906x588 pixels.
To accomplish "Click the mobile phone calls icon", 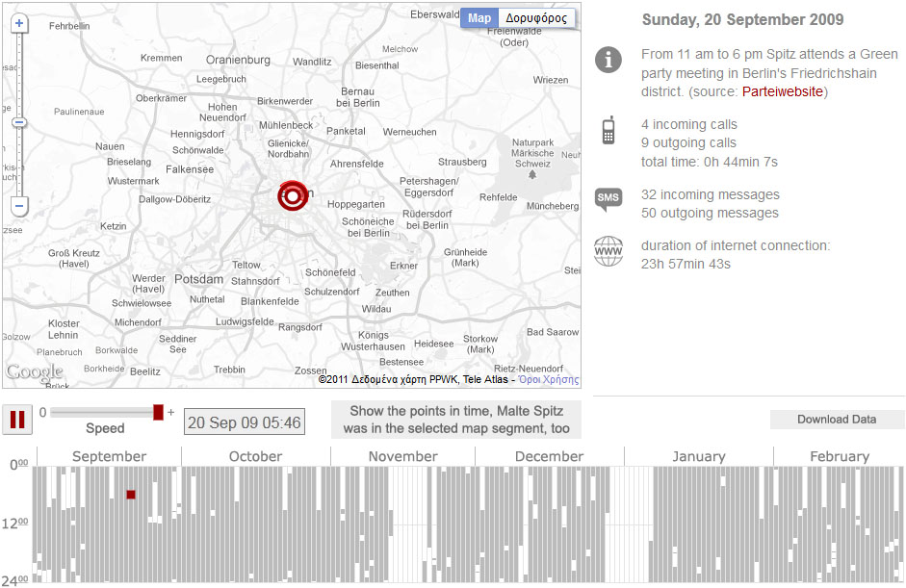I will [608, 130].
